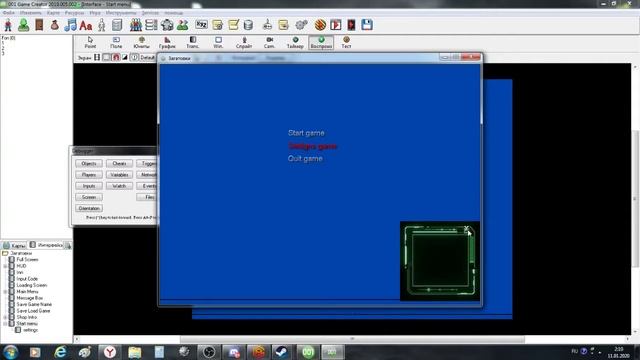Click the Orientation button in Debugger
This screenshot has height=360, width=640.
89,208
